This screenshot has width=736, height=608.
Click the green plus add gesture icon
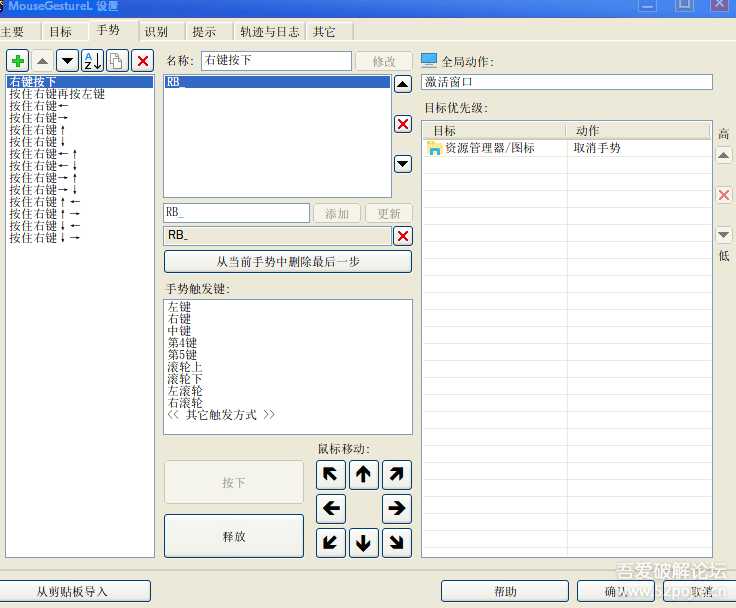pyautogui.click(x=18, y=61)
